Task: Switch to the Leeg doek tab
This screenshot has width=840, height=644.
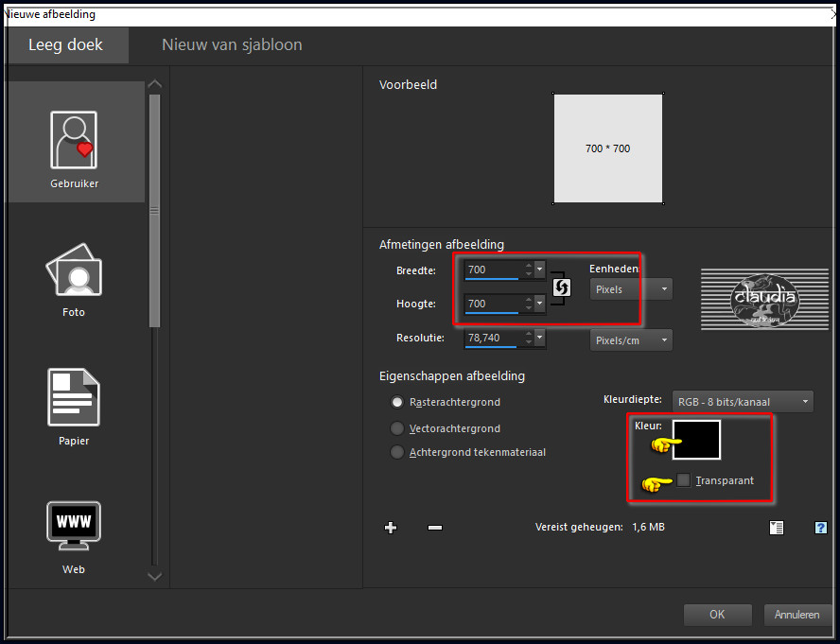Action: pyautogui.click(x=66, y=45)
